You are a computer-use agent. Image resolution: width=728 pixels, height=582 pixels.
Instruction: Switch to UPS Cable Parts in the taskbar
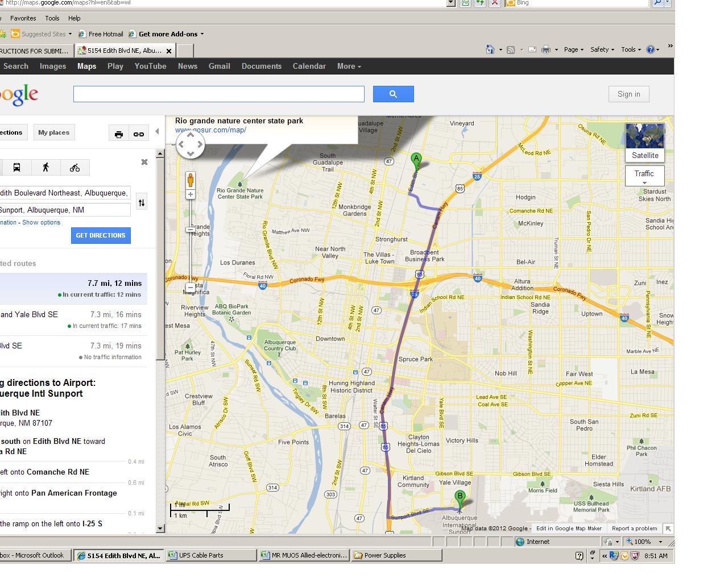click(211, 555)
